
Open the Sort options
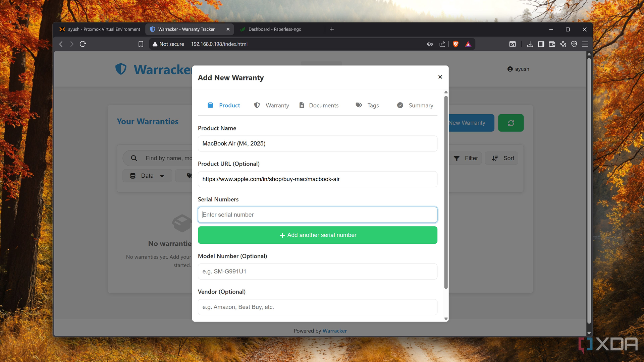[502, 158]
